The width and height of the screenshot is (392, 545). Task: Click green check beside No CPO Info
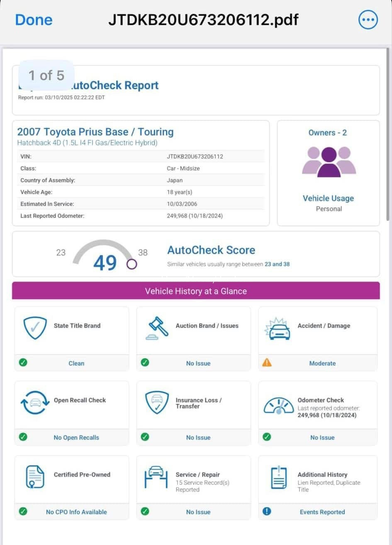click(x=23, y=511)
